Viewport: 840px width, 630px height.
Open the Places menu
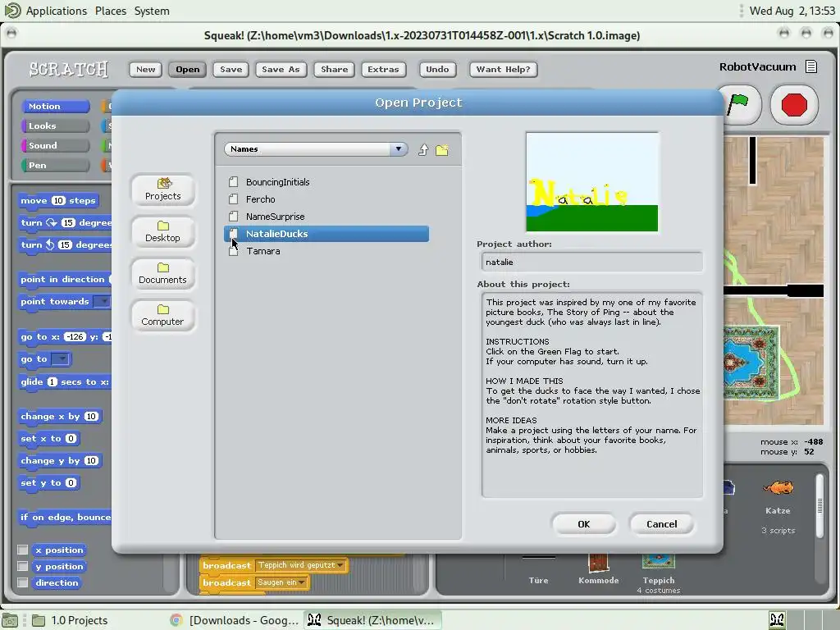tap(111, 11)
